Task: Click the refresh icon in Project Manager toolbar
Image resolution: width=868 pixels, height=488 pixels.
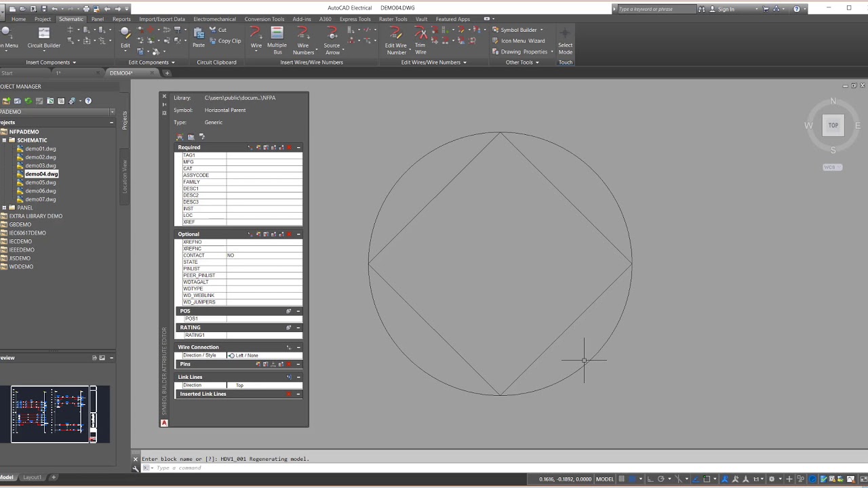Action: point(28,101)
